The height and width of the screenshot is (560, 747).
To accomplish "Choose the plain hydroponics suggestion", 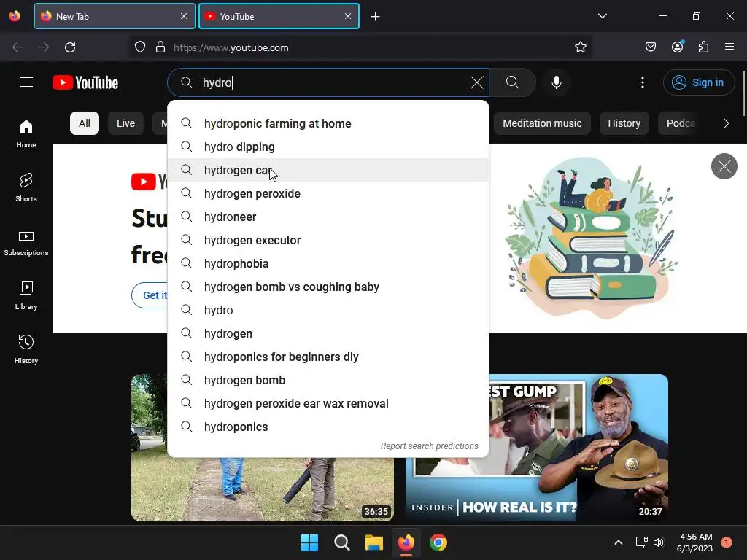I will 328,427.
